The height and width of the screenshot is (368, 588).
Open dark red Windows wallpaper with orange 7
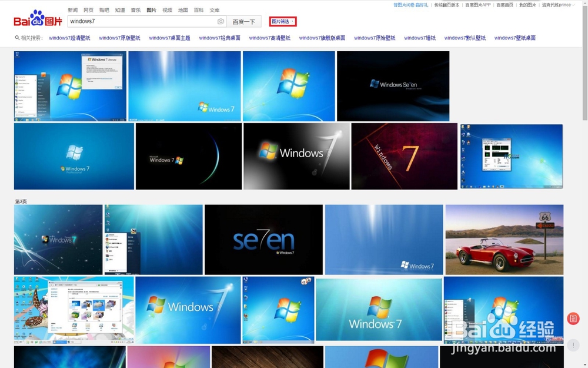click(x=405, y=156)
